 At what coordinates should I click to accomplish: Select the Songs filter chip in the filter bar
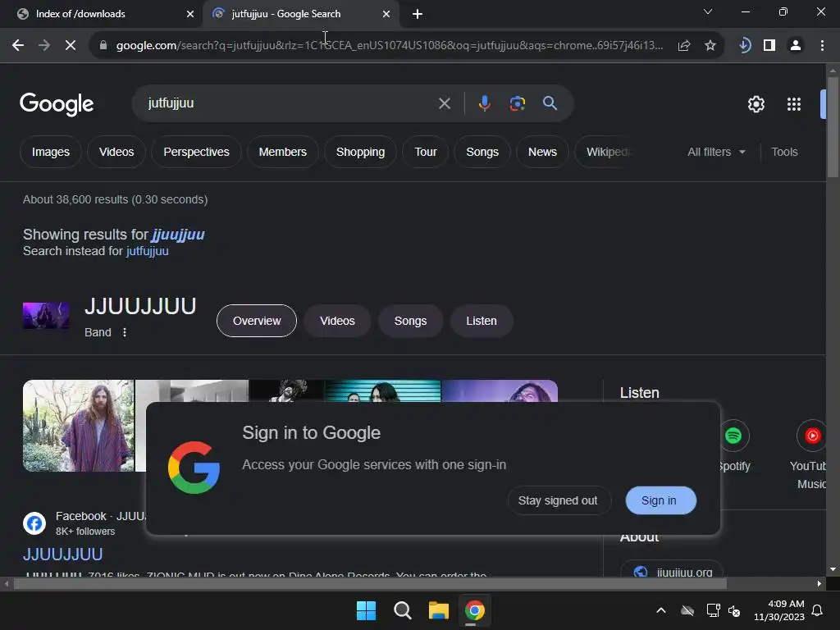click(482, 152)
